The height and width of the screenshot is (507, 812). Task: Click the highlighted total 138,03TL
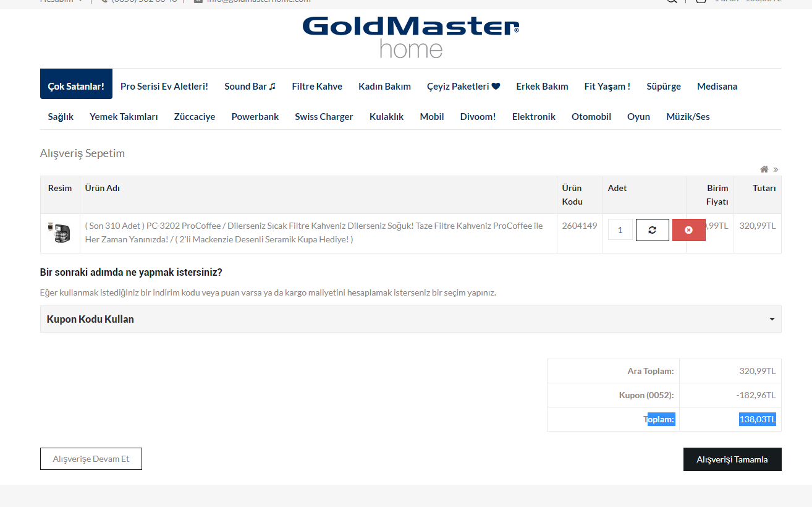pos(758,419)
